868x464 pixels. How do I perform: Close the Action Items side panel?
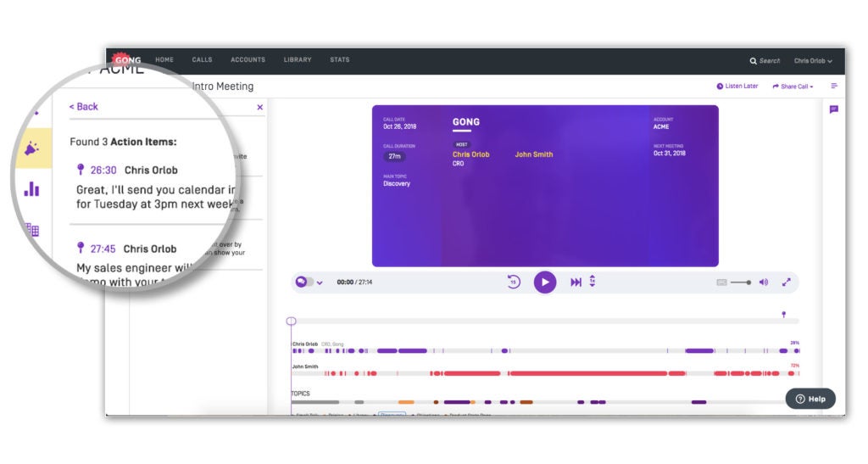point(260,108)
